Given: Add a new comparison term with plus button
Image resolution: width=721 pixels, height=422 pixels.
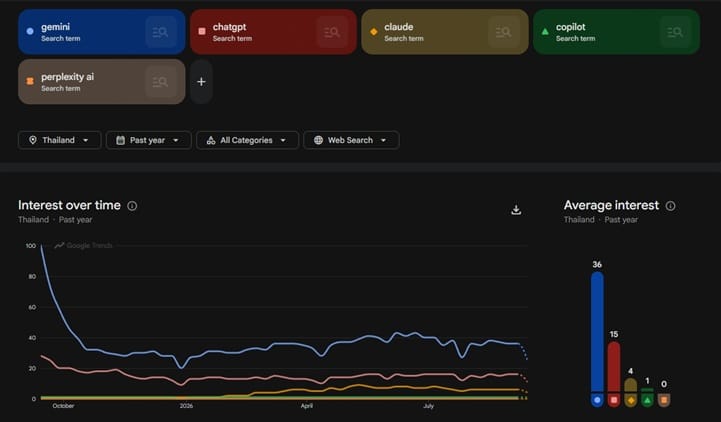Looking at the screenshot, I should 201,82.
